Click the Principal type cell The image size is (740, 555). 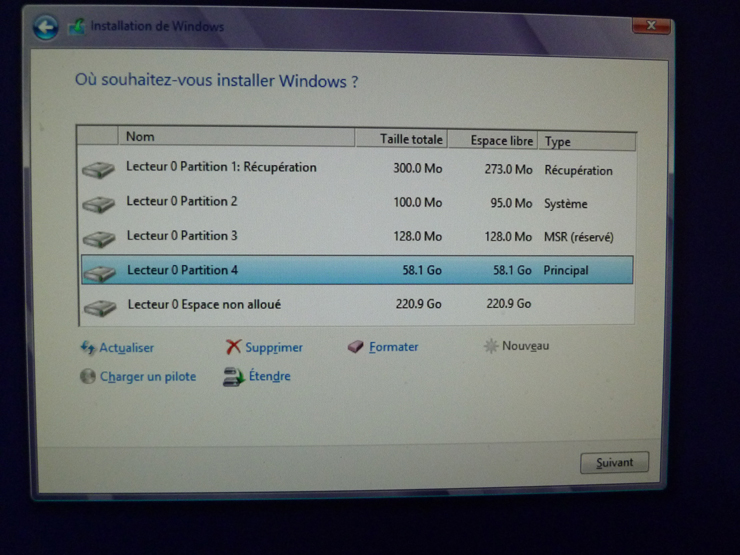click(x=565, y=270)
